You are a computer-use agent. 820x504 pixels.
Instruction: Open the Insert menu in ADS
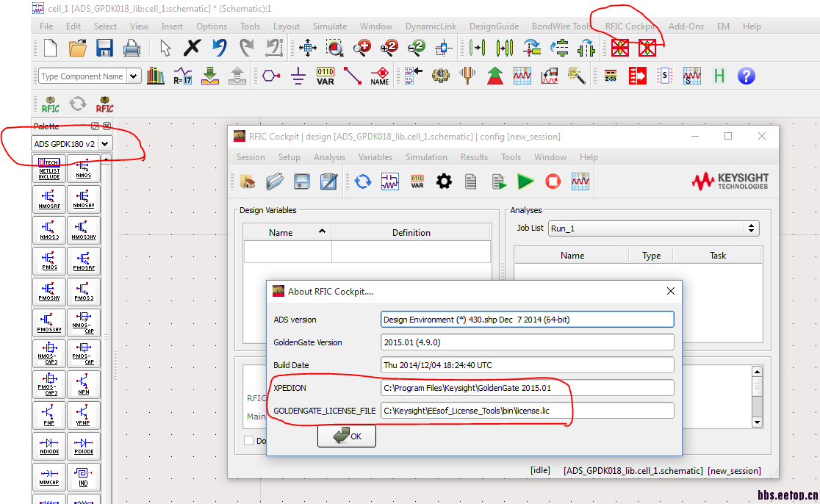point(171,26)
